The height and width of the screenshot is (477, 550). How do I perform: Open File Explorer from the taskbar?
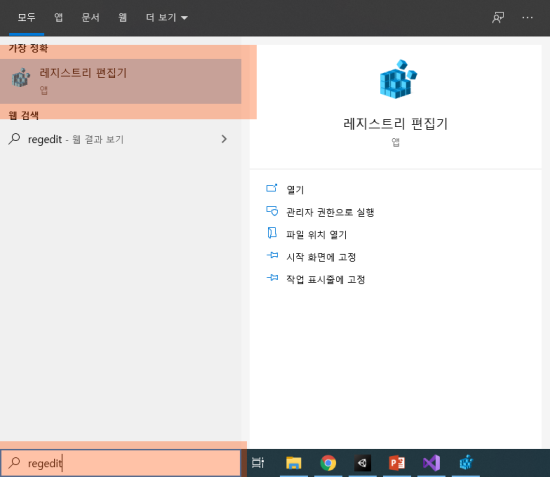coord(294,463)
